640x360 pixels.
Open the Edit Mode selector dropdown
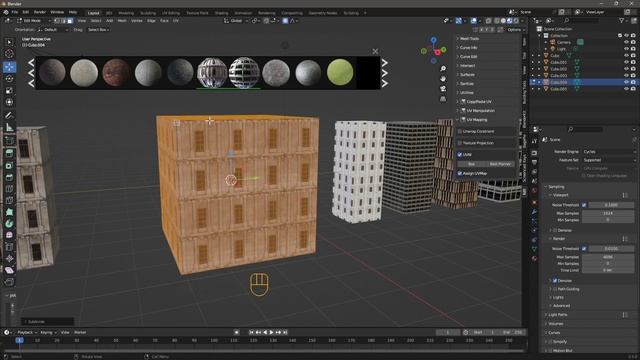pyautogui.click(x=34, y=20)
